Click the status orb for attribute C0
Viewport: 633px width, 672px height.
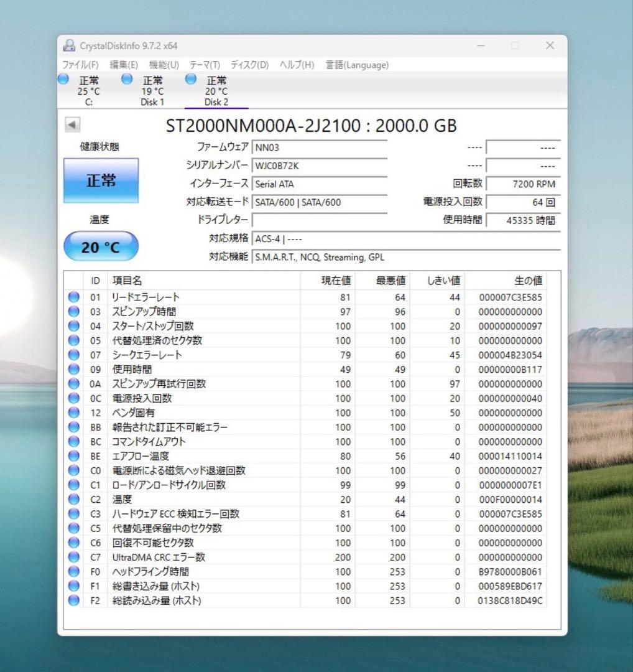[73, 470]
